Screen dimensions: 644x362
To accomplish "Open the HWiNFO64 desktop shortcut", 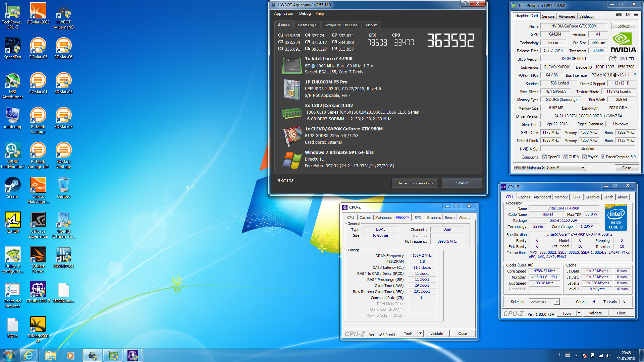I will [63, 257].
